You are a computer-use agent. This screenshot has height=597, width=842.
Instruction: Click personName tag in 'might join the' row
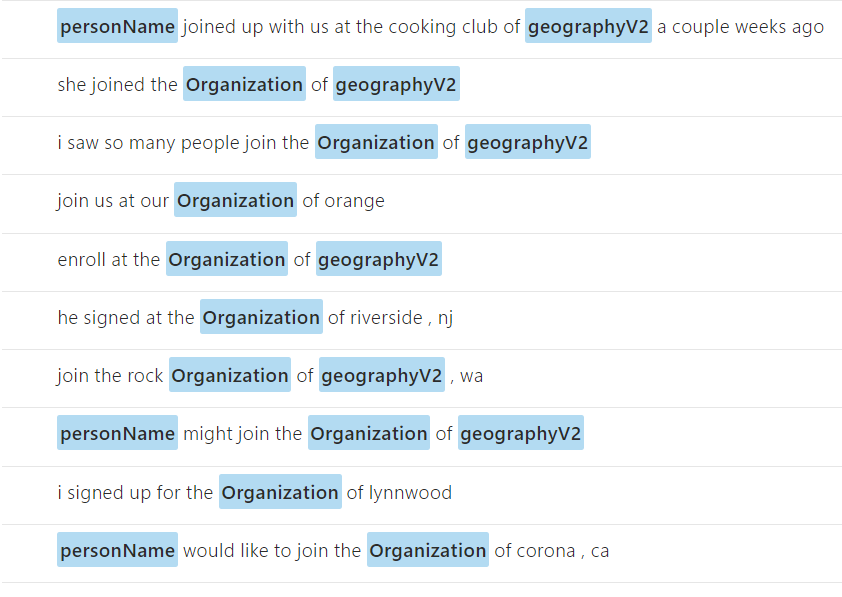pos(117,433)
